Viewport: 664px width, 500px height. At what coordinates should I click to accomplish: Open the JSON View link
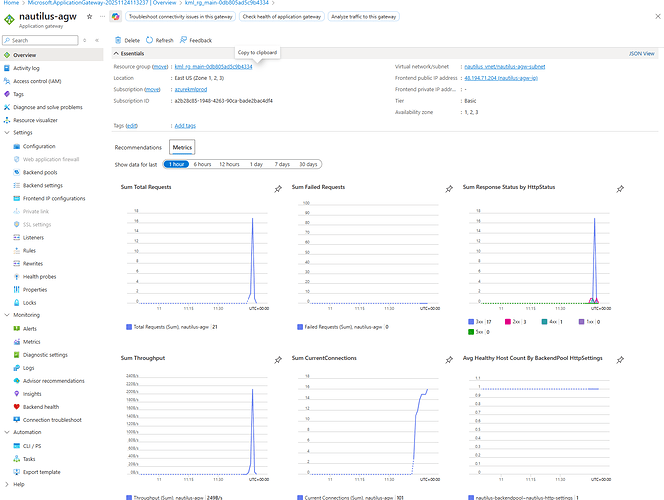click(x=642, y=53)
